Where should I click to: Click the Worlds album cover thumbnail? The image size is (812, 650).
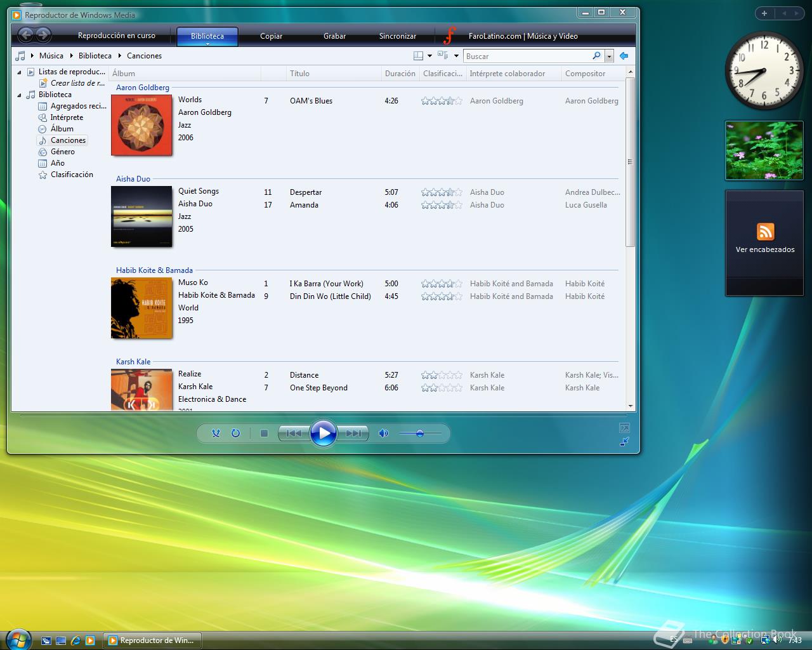[141, 125]
